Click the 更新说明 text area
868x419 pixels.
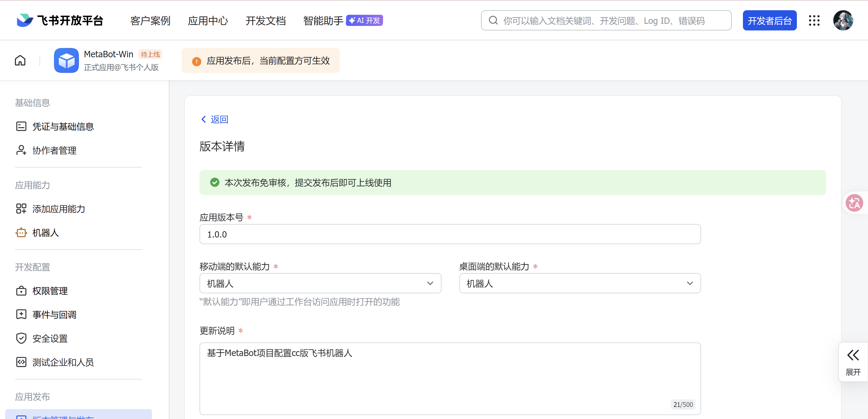(x=450, y=378)
